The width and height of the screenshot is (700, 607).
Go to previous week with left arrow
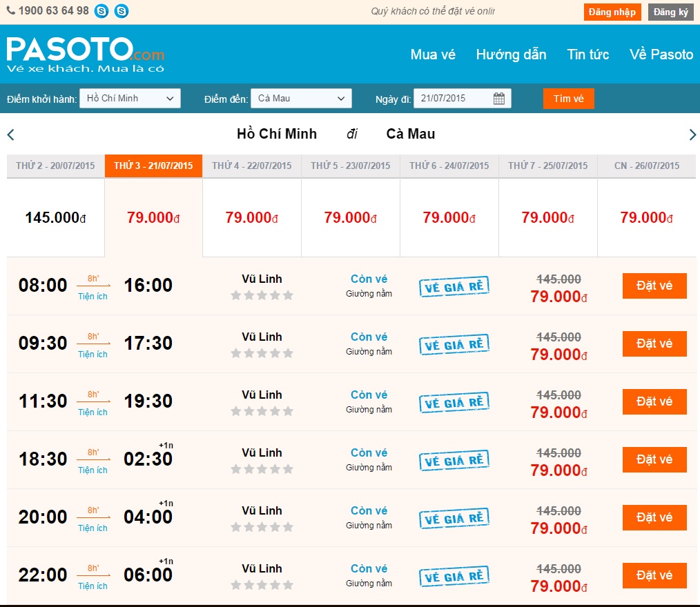10,135
